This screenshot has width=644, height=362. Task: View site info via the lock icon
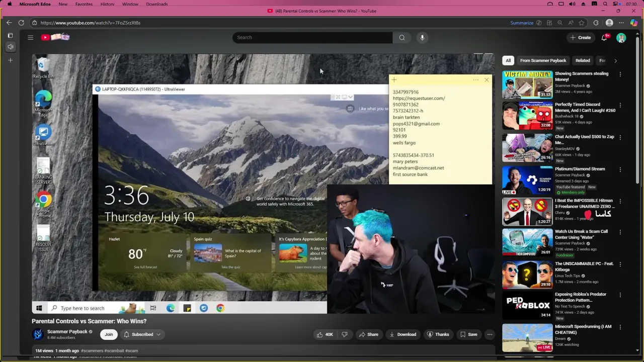[x=34, y=23]
